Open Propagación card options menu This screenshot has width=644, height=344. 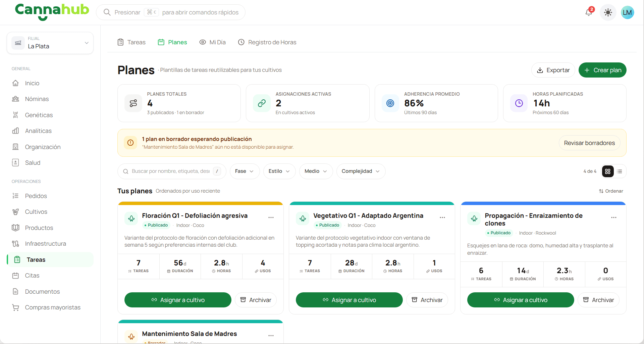tap(614, 217)
